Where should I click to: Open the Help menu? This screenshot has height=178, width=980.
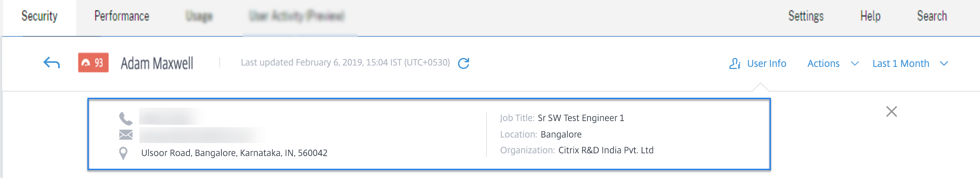coord(870,16)
